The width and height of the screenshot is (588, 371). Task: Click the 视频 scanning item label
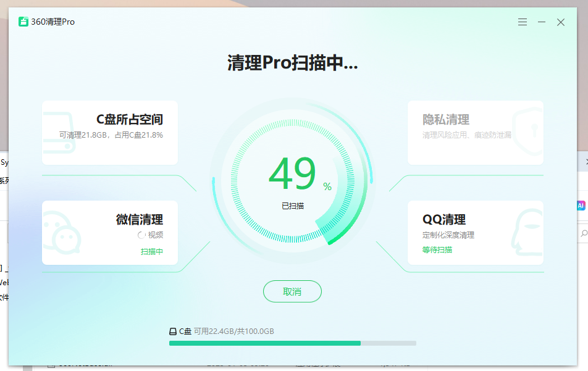click(x=155, y=235)
